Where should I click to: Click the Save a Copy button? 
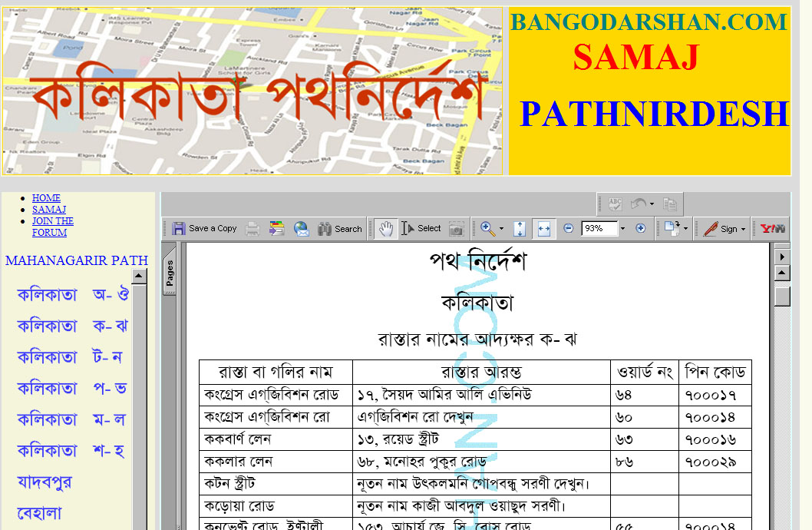[204, 228]
